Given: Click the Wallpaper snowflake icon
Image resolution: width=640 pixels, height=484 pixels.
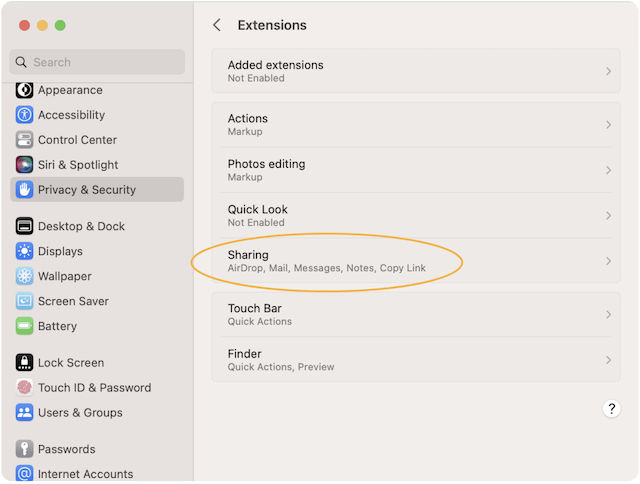Looking at the screenshot, I should (x=24, y=276).
